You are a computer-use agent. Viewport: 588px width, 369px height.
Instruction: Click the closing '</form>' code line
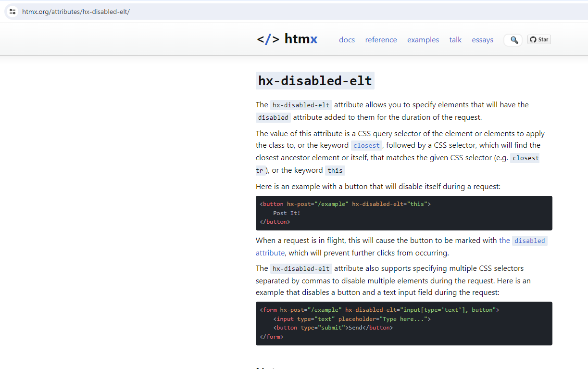(272, 337)
